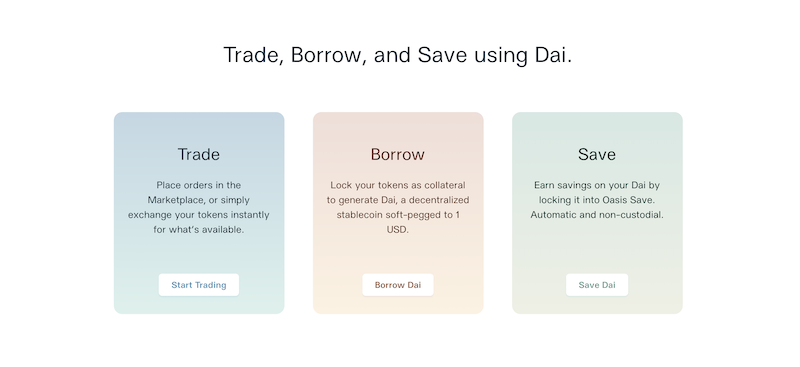Click the word "Dai." in the top headline

point(554,55)
